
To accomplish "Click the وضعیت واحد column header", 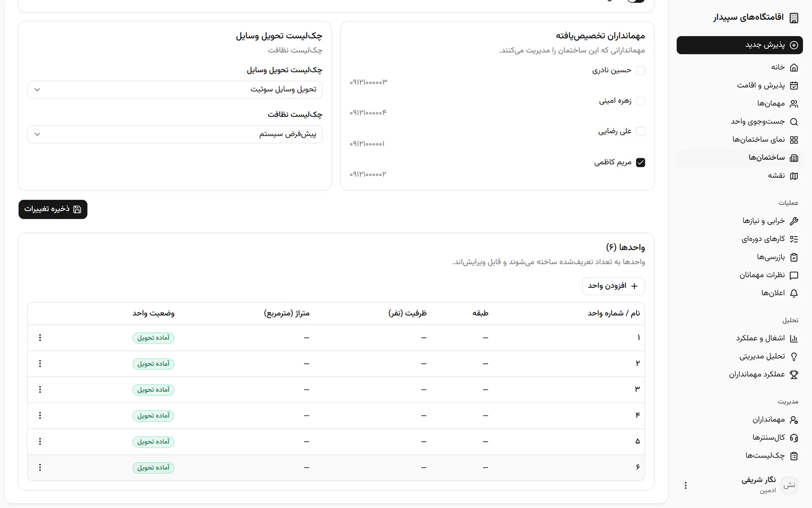I will 153,314.
